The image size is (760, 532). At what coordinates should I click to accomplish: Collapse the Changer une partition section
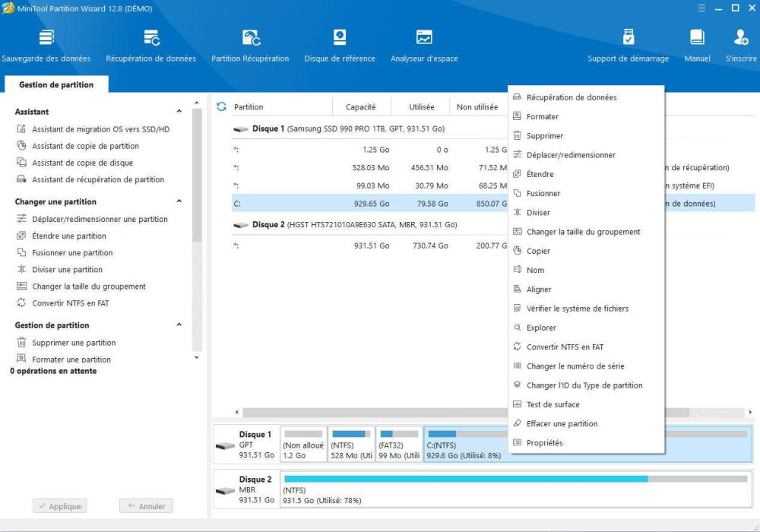pos(179,201)
